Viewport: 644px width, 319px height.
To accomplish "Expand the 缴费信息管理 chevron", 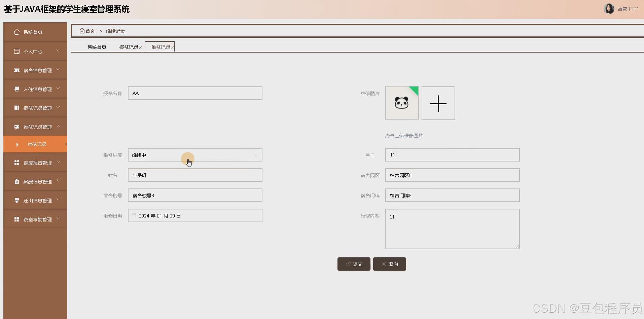I will 58,181.
